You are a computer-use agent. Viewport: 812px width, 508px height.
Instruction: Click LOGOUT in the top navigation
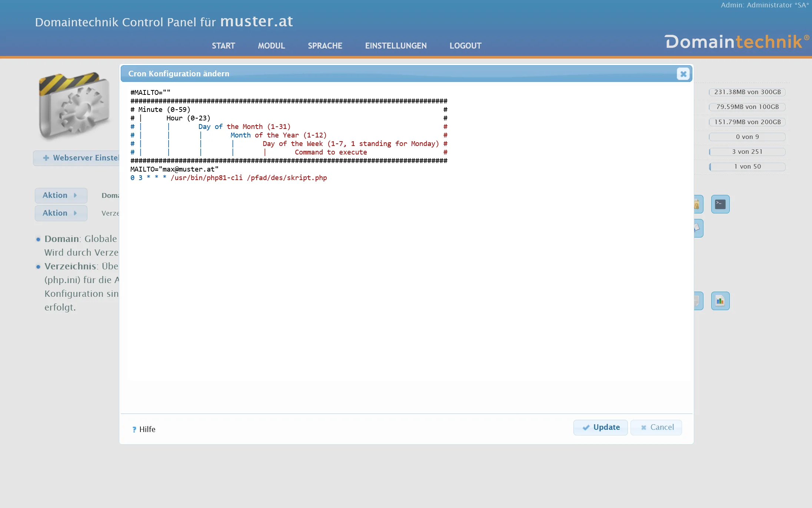pyautogui.click(x=465, y=46)
